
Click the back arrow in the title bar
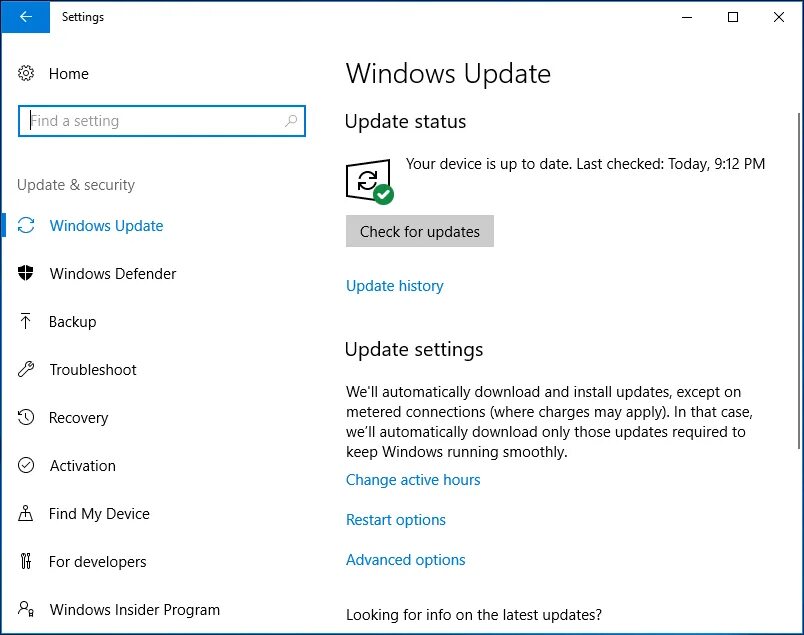(25, 17)
